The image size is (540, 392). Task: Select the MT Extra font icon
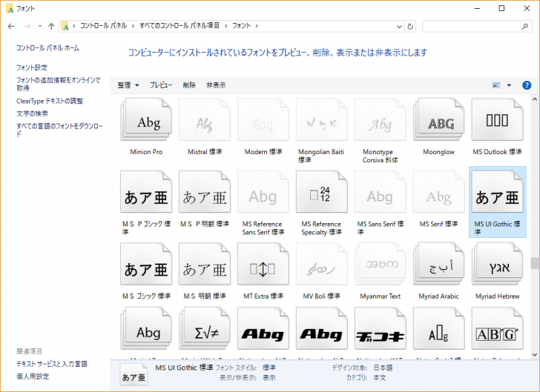263,264
